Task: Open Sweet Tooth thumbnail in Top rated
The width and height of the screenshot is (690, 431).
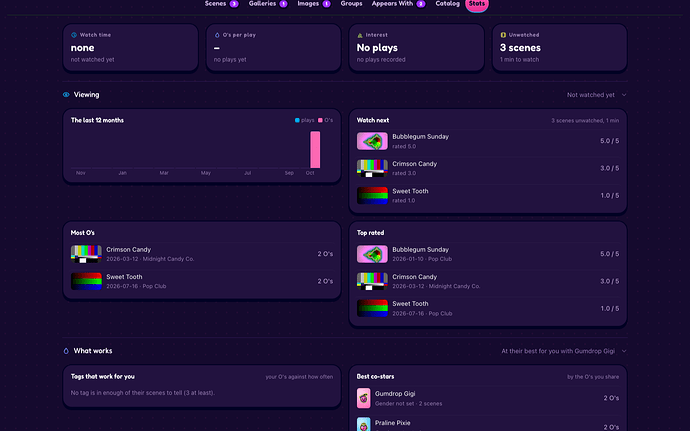Action: coord(372,308)
